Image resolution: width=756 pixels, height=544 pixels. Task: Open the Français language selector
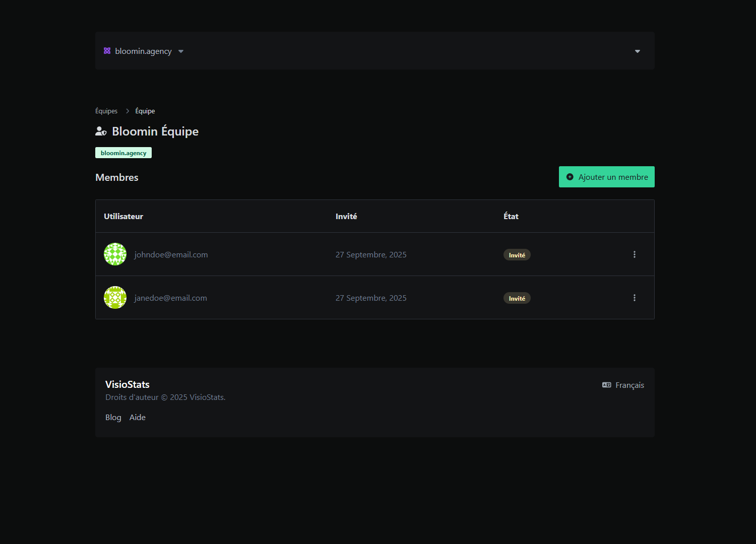point(629,385)
